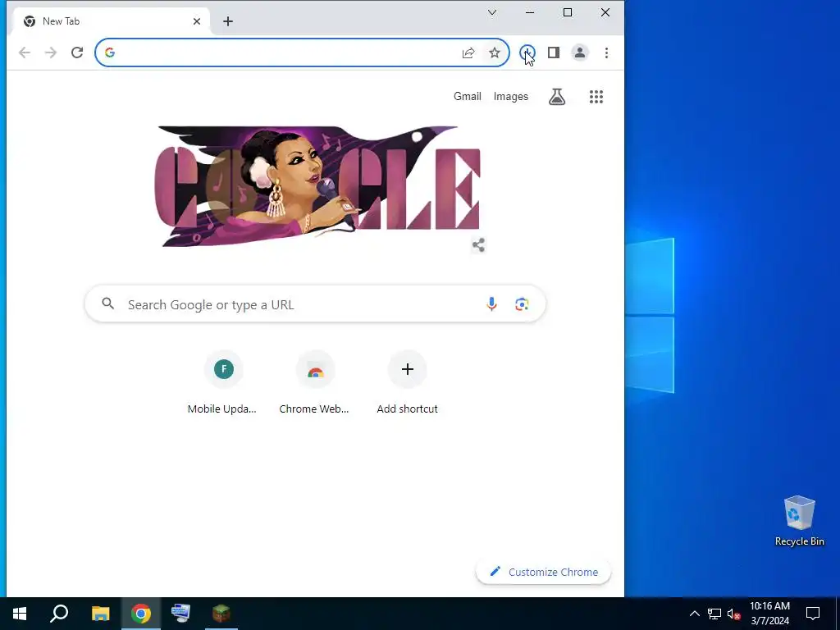Bookmark this tab with the star icon
Viewport: 840px width, 630px height.
click(x=495, y=52)
